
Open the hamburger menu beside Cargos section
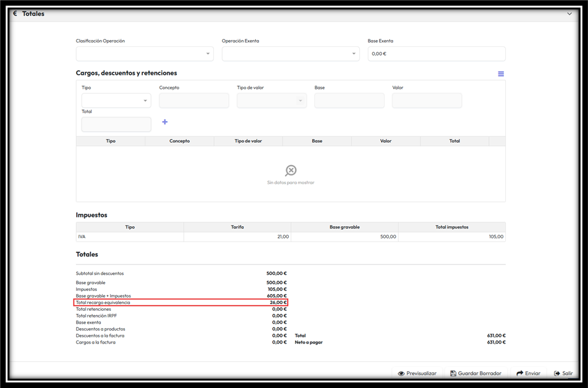click(501, 74)
